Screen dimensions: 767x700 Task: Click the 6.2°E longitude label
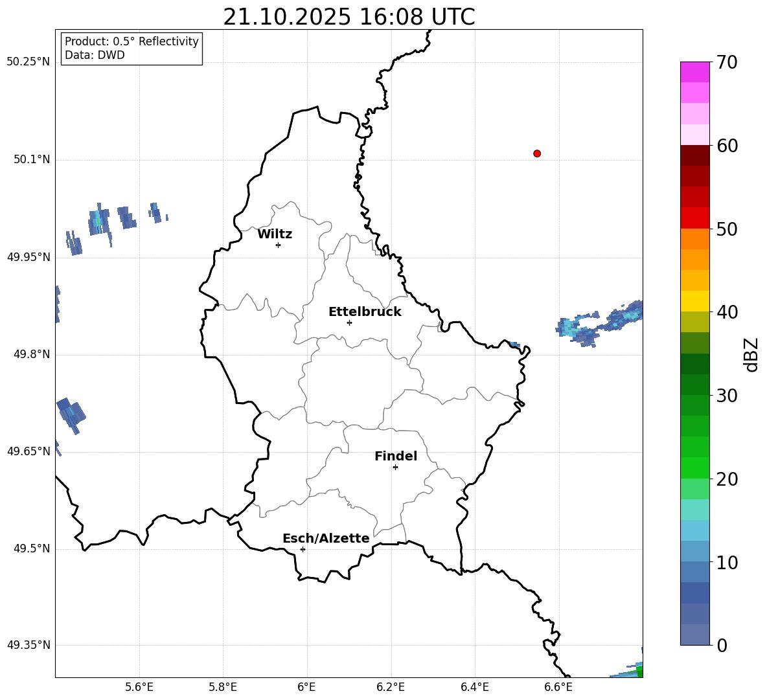391,687
